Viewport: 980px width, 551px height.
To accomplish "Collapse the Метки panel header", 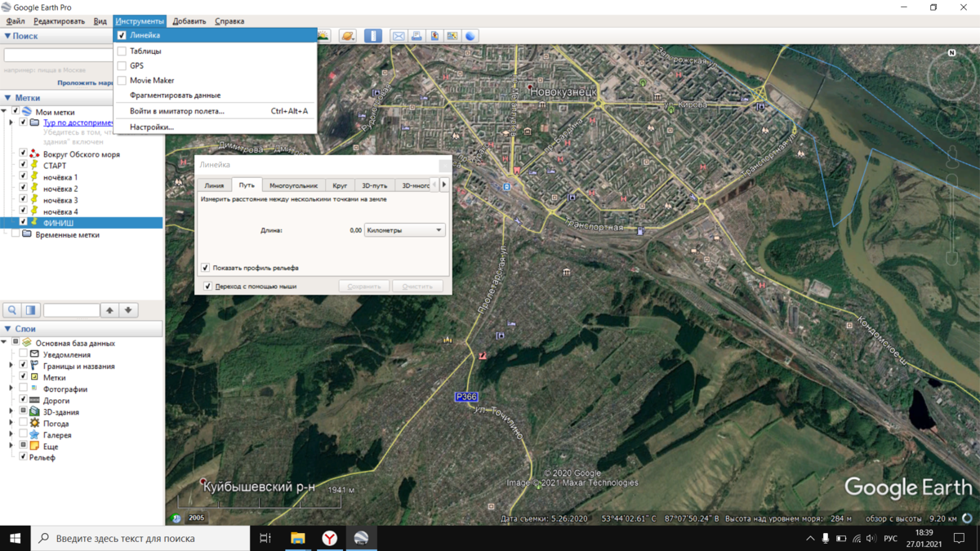I will tap(7, 98).
